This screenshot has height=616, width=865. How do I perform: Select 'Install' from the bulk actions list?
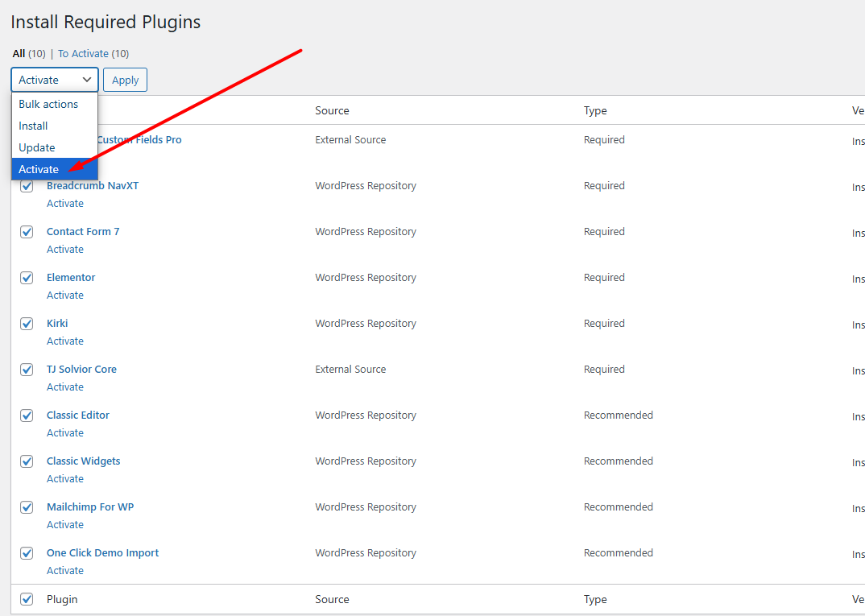point(55,126)
